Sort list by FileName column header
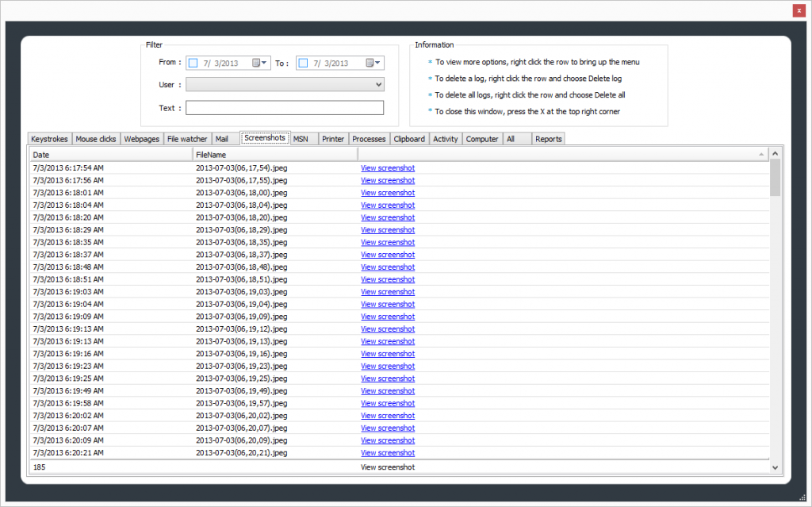This screenshot has width=812, height=507. point(274,155)
